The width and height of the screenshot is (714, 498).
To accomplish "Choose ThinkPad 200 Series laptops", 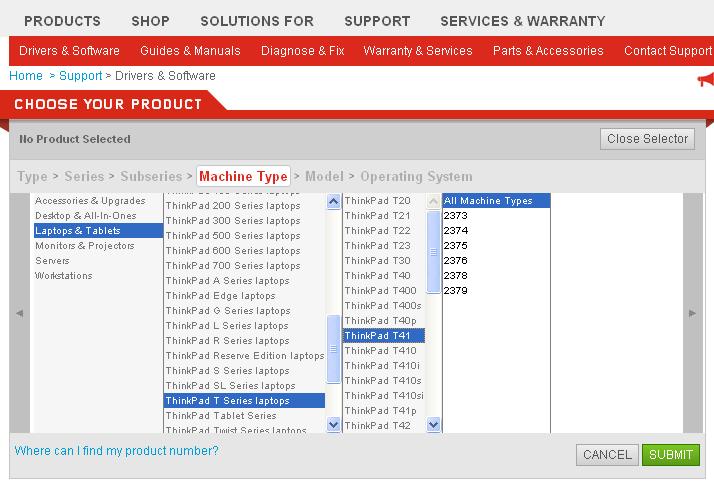I will click(245, 206).
